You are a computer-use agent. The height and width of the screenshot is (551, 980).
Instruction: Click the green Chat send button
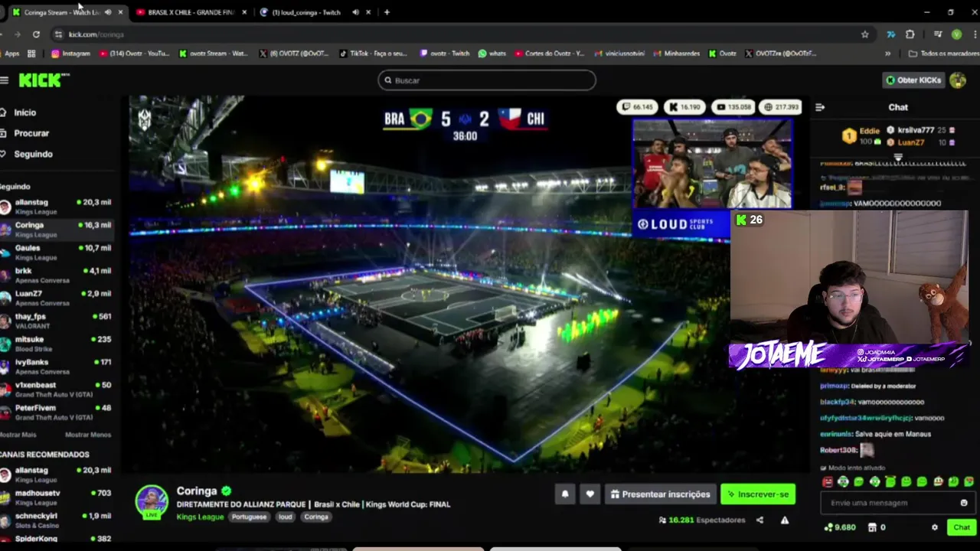(962, 527)
